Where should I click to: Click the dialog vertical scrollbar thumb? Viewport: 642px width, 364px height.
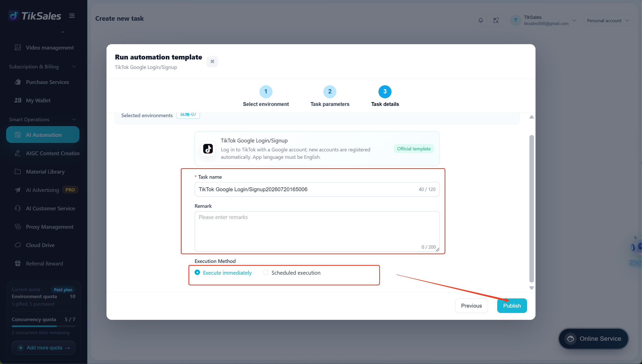pos(532,209)
